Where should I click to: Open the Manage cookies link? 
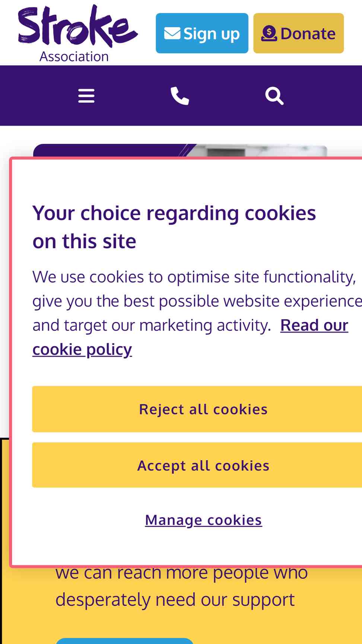pos(203,520)
